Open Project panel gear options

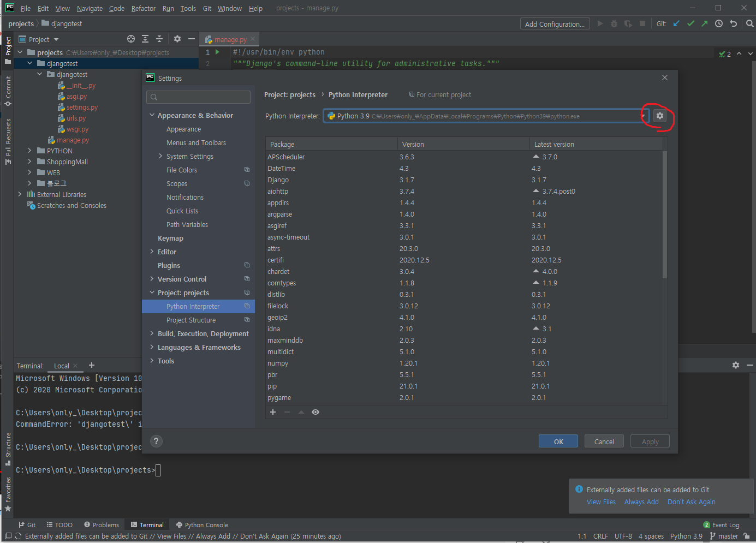(x=177, y=39)
